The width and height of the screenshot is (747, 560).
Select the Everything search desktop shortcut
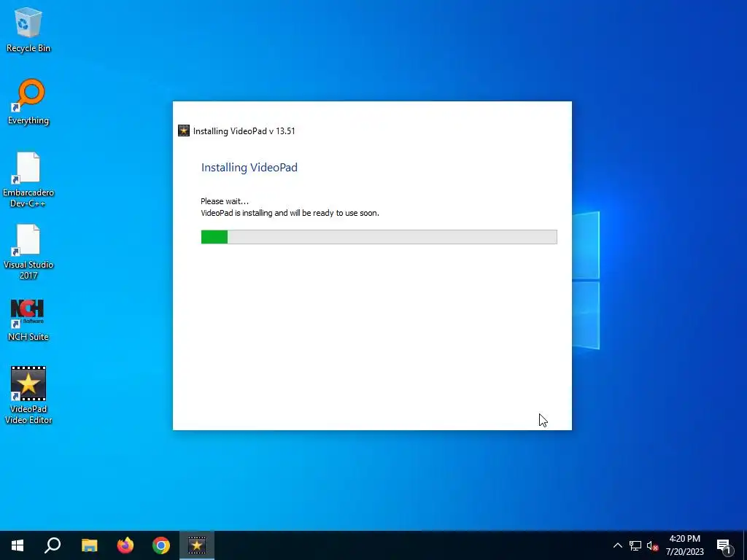(28, 102)
